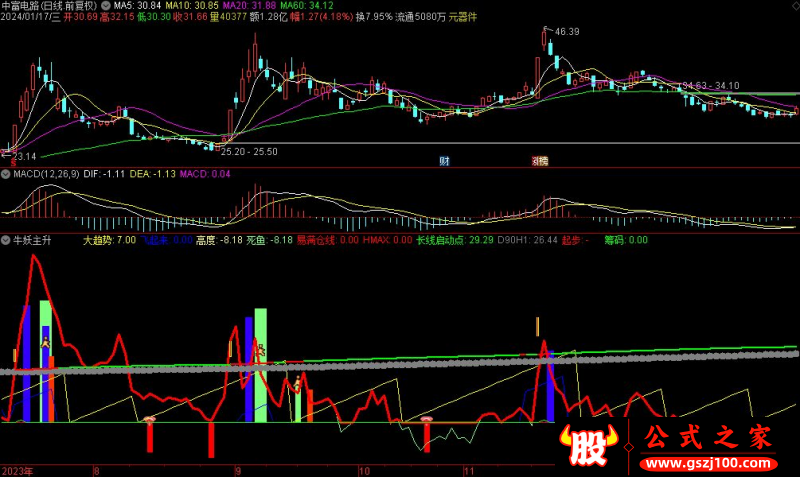Collapse the MACD indicator panel arrow
This screenshot has height=477, width=800.
pyautogui.click(x=5, y=175)
